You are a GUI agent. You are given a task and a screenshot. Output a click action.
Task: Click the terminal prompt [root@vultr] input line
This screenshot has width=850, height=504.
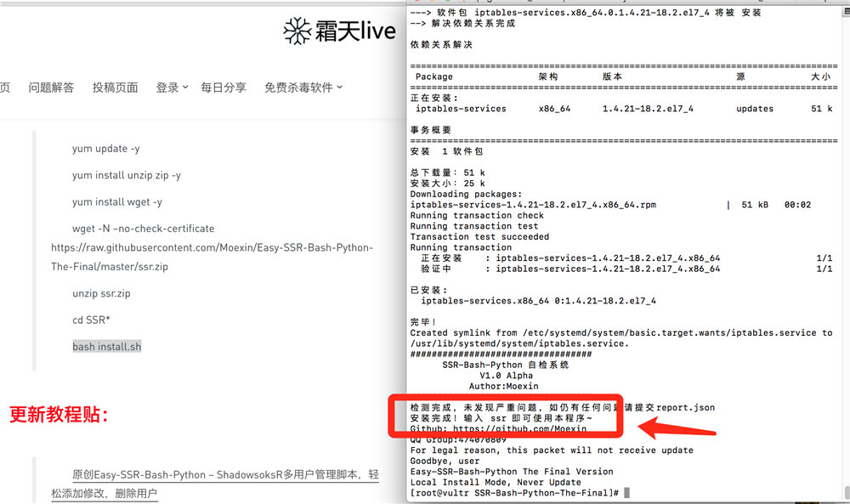[519, 493]
